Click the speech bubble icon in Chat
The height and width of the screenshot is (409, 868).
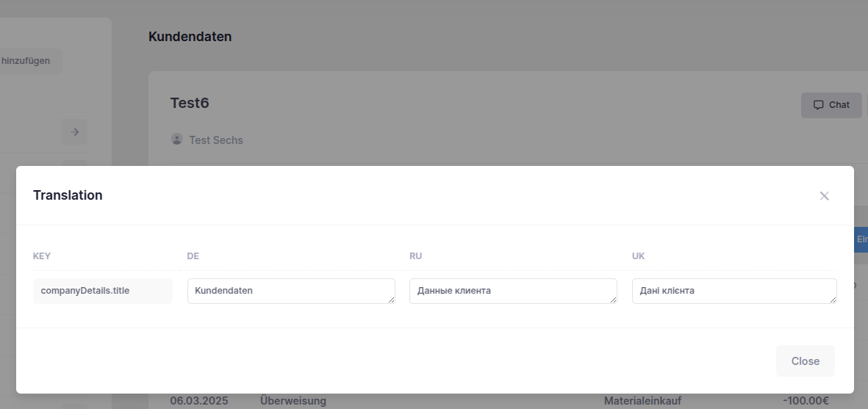(818, 105)
